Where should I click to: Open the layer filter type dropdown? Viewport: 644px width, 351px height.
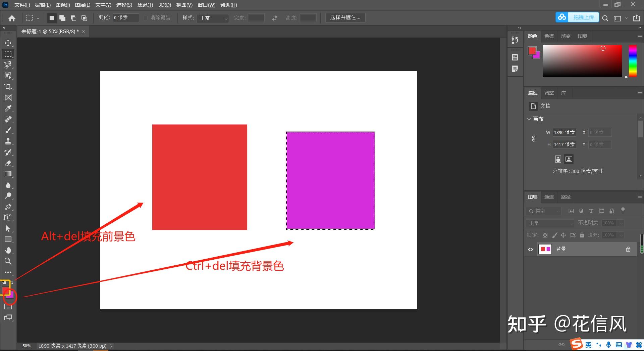coord(543,211)
